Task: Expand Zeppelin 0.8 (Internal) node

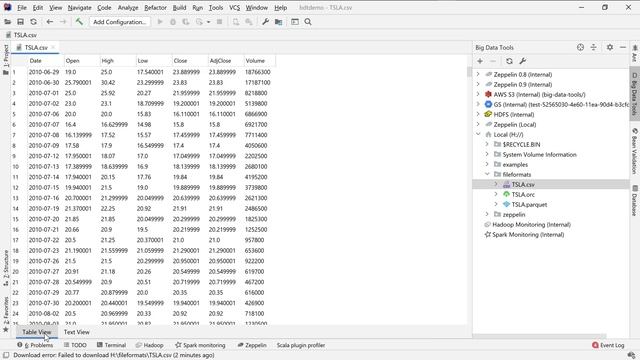Action: [478, 74]
